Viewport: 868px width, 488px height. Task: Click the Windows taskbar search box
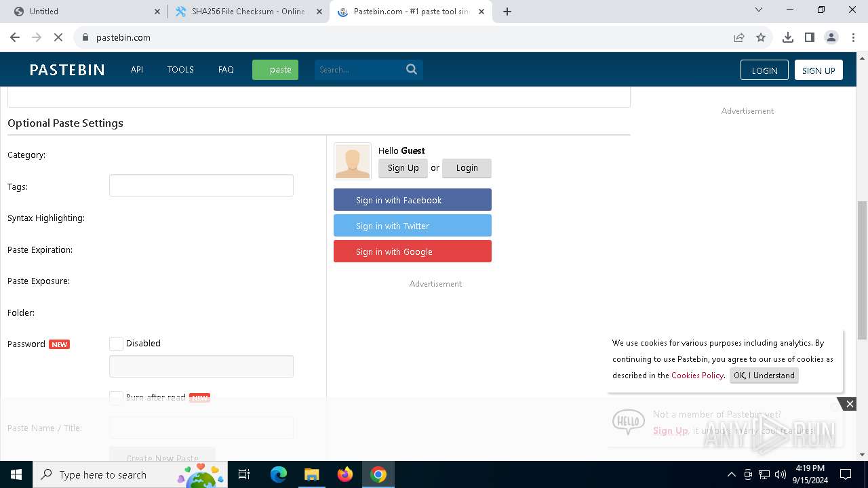(130, 474)
